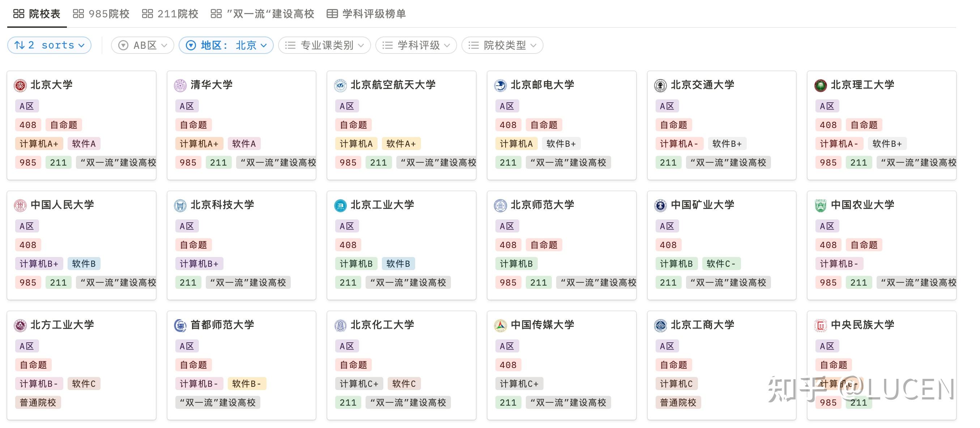Image resolution: width=980 pixels, height=428 pixels.
Task: Click the list icon in 专业课类别 filter
Action: click(290, 46)
